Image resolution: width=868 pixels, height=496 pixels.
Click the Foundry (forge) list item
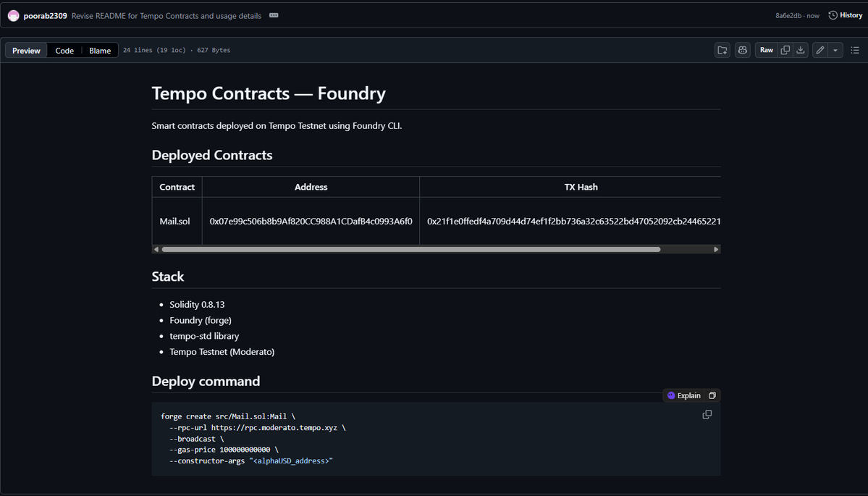pyautogui.click(x=201, y=320)
